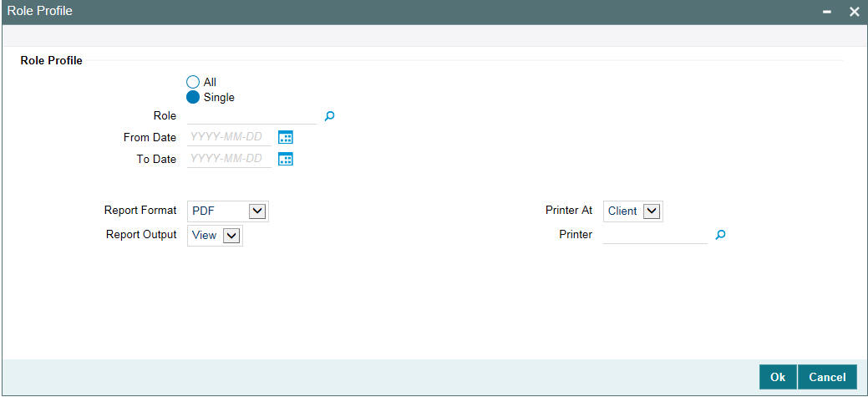Open the From Date calendar picker
Screen dimensions: 868x397
pyautogui.click(x=285, y=137)
